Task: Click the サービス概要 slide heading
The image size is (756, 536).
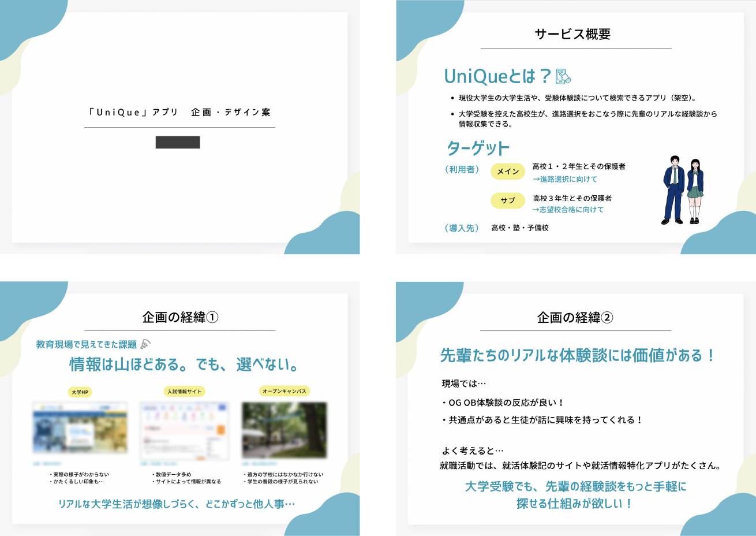Action: (572, 34)
